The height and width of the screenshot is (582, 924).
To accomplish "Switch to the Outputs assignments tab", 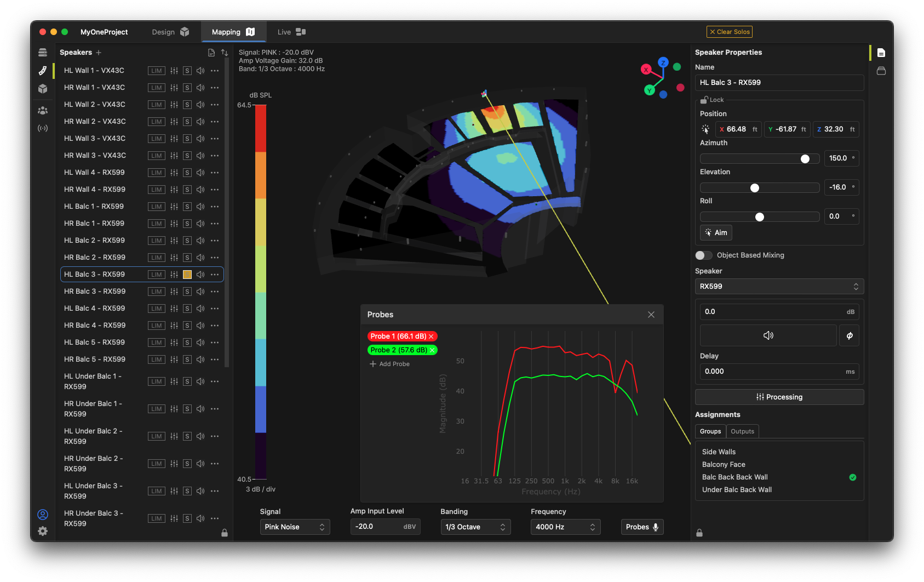I will pyautogui.click(x=742, y=431).
